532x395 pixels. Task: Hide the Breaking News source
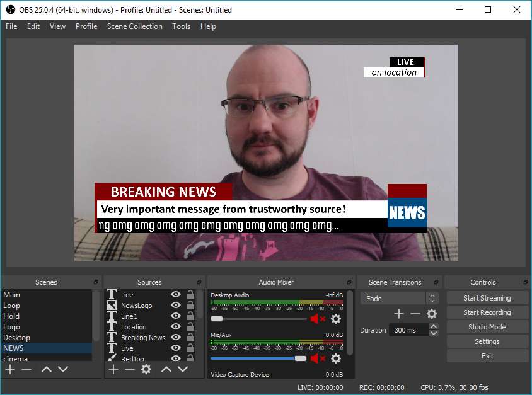coord(176,338)
